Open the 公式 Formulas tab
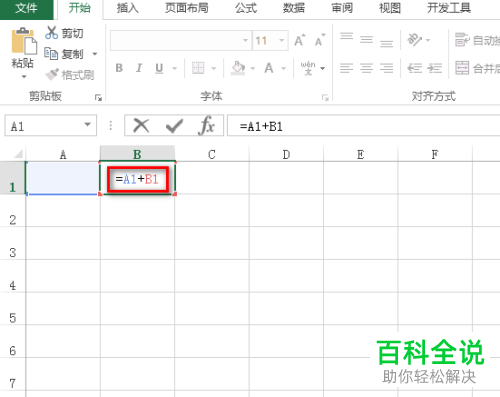This screenshot has width=500, height=397. [246, 8]
